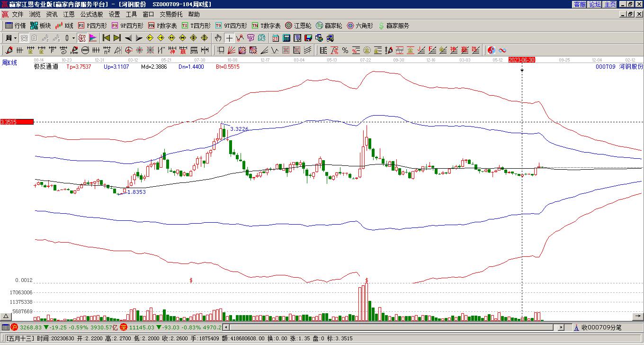This screenshot has width=644, height=345.
Task: Open the calculator tool icon
Action: tap(286, 38)
